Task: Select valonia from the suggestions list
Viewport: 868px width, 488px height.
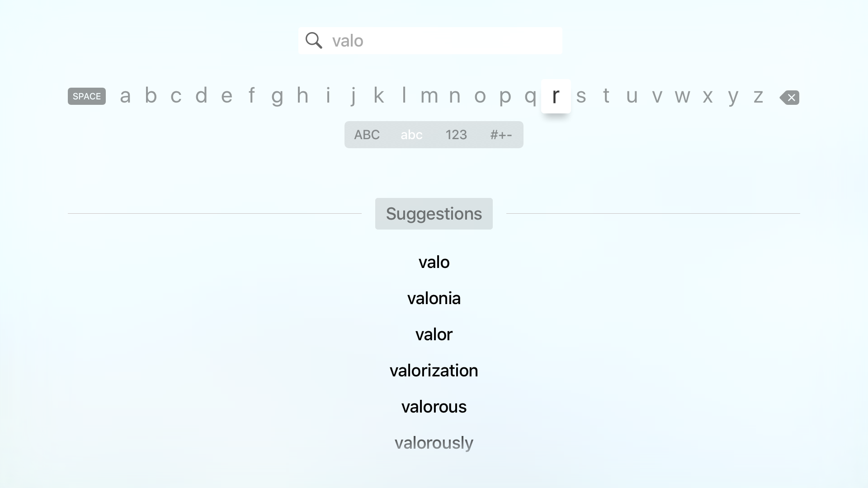Action: point(434,298)
